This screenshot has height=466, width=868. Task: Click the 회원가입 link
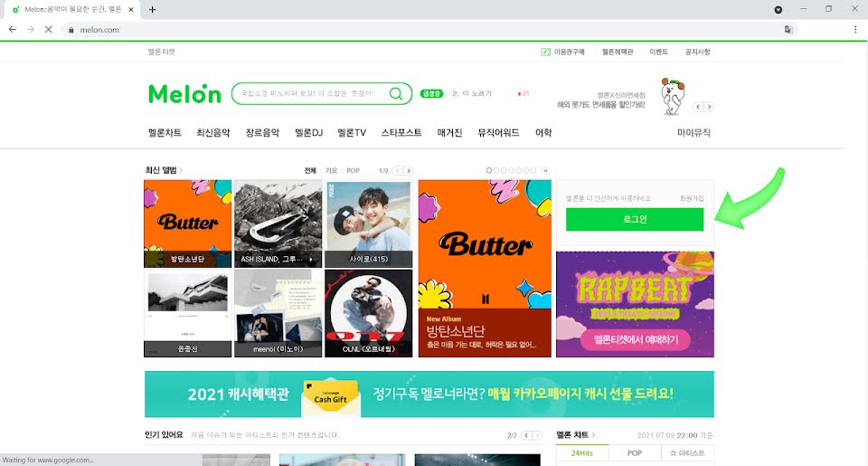(692, 198)
